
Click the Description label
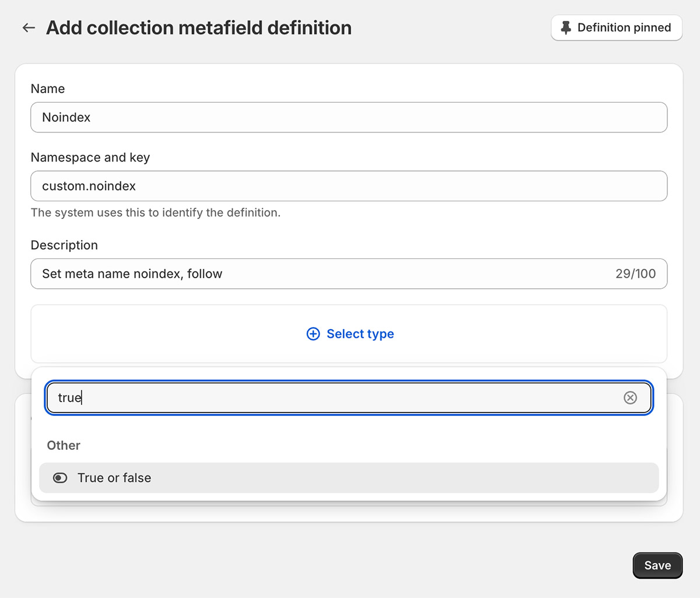(x=64, y=245)
